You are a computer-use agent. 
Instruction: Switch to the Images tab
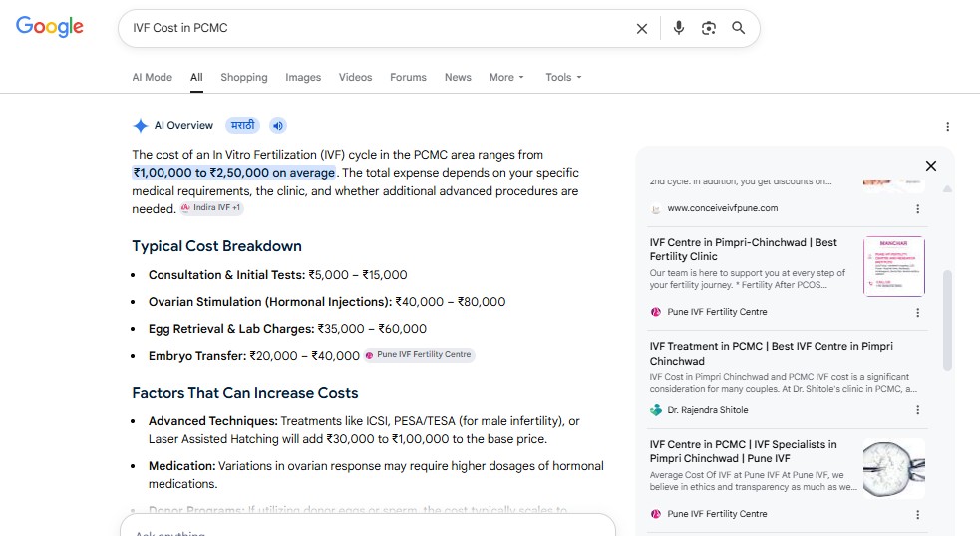pos(303,77)
